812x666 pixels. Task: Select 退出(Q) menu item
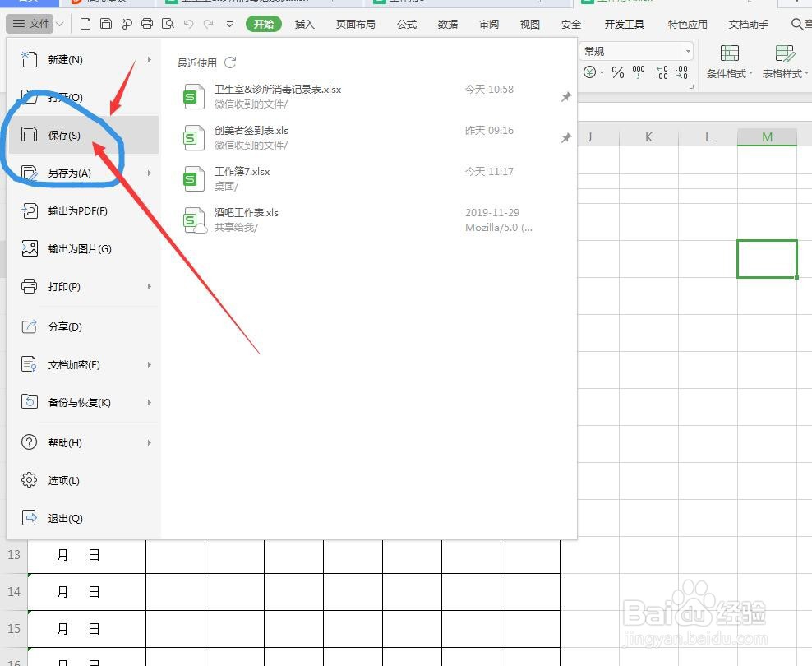click(83, 518)
